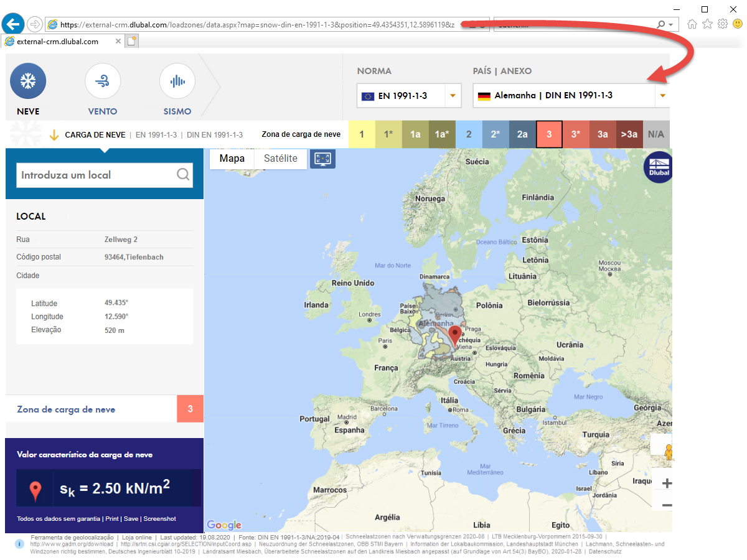Viewport: 747px width, 560px height.
Task: Zoom out the map with minus button
Action: coord(667,505)
